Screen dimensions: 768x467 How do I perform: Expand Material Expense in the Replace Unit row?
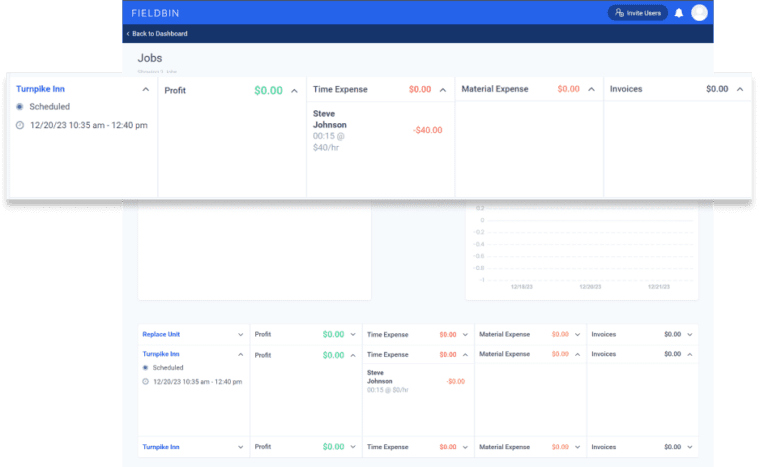577,334
